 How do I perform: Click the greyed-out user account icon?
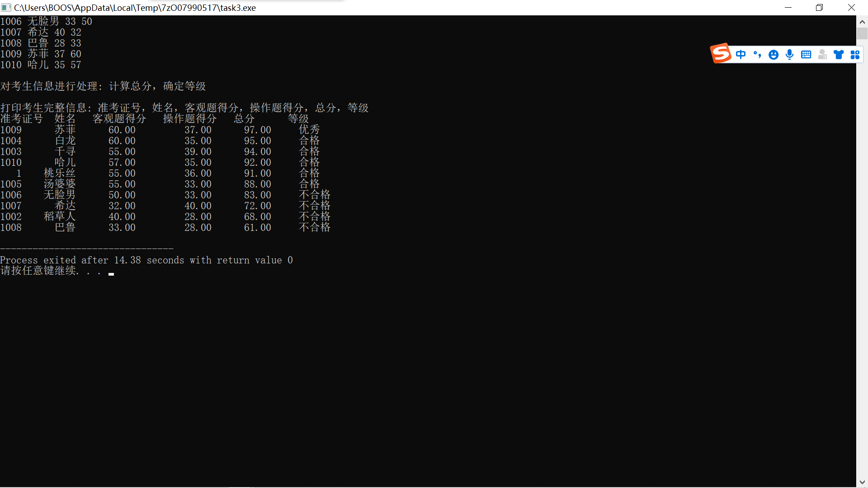[822, 55]
